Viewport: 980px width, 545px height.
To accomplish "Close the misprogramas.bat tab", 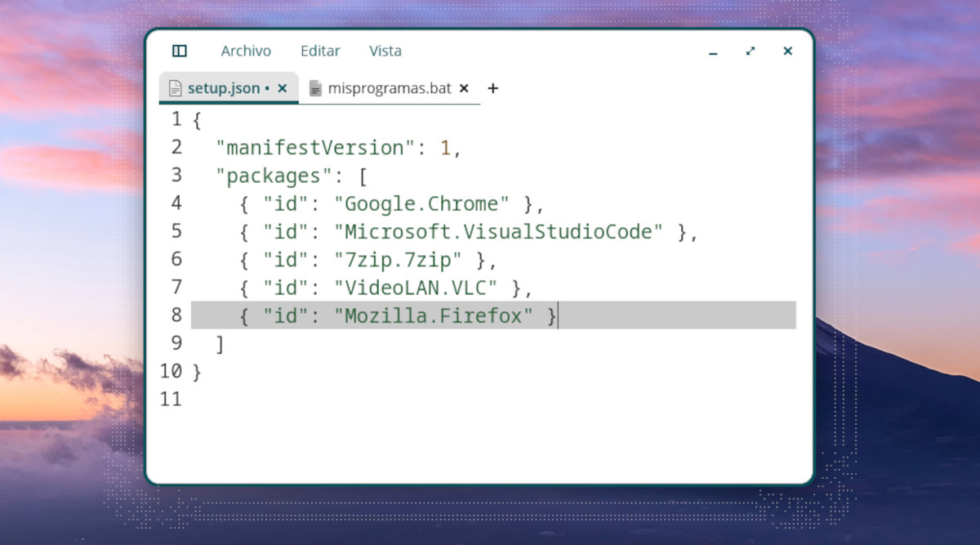I will (464, 88).
